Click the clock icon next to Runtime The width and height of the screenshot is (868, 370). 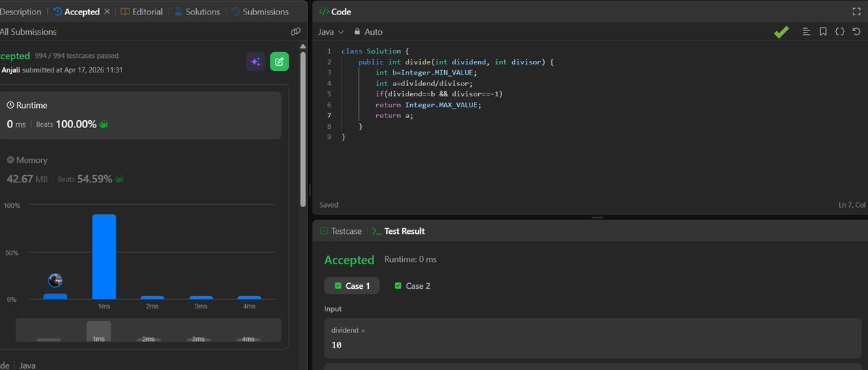pos(11,105)
